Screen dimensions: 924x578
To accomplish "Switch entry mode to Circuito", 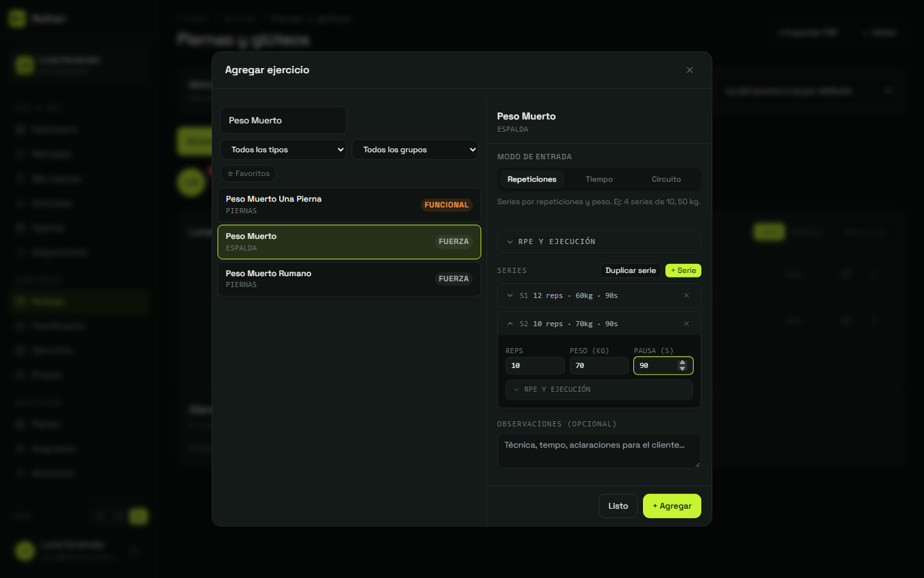I will (x=666, y=179).
